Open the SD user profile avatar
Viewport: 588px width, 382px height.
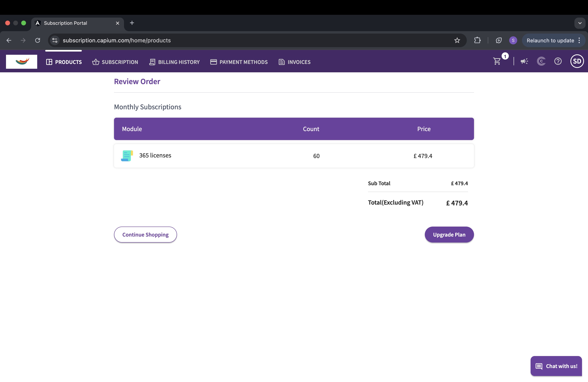[x=577, y=61]
